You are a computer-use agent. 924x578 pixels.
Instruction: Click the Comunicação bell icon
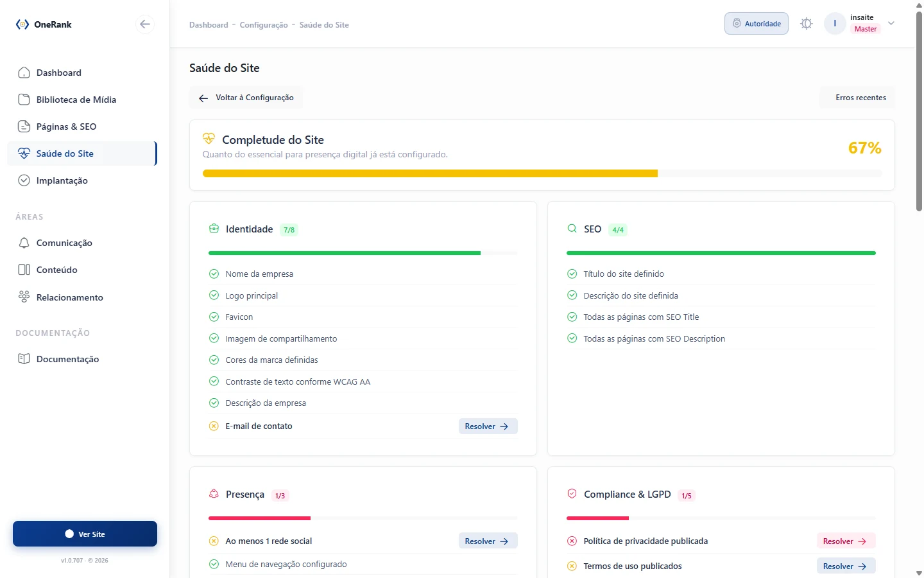[24, 243]
